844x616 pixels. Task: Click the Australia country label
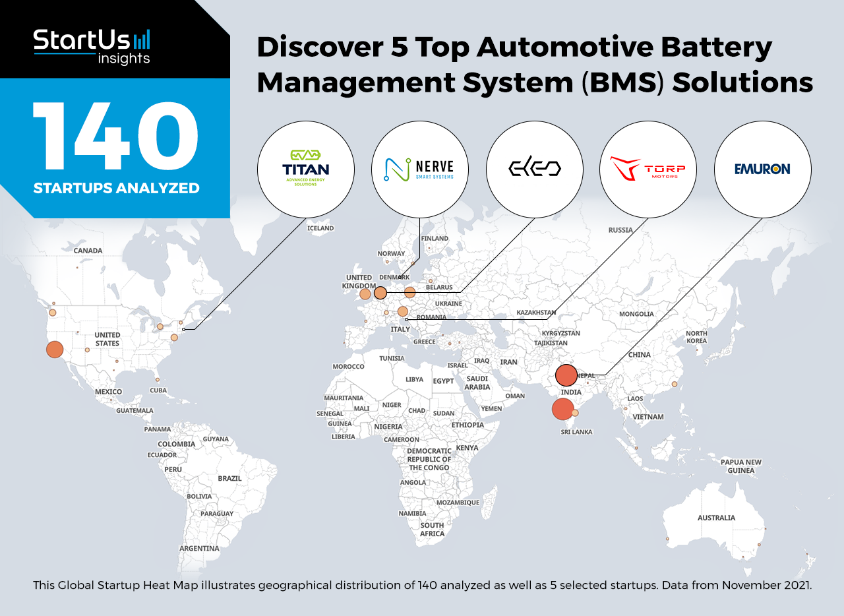click(716, 518)
